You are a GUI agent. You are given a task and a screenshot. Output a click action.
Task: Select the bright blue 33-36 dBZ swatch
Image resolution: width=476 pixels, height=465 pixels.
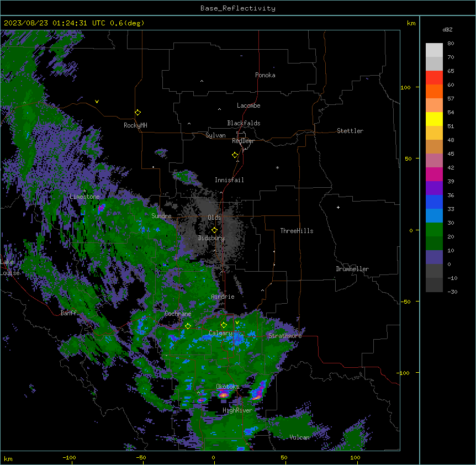pyautogui.click(x=434, y=202)
